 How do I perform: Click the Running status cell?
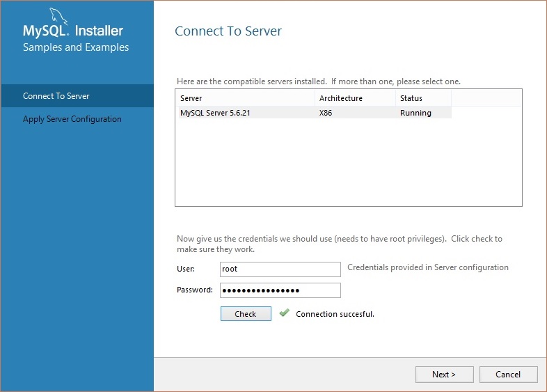pyautogui.click(x=415, y=113)
